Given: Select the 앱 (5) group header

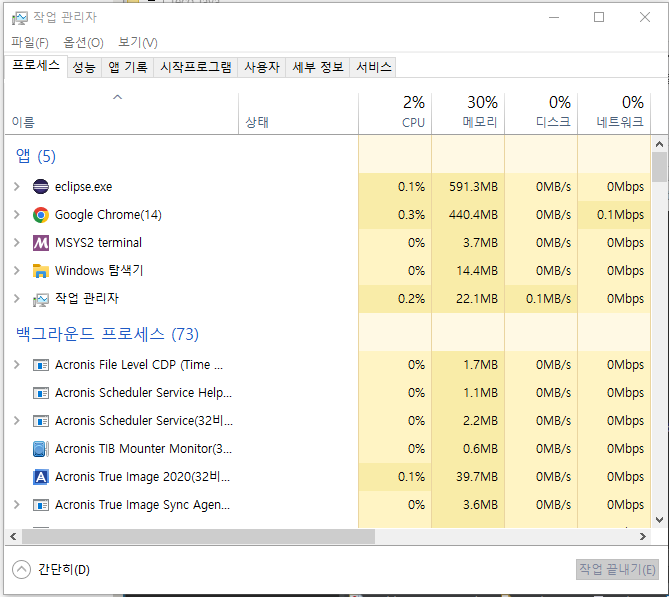Looking at the screenshot, I should pos(35,156).
